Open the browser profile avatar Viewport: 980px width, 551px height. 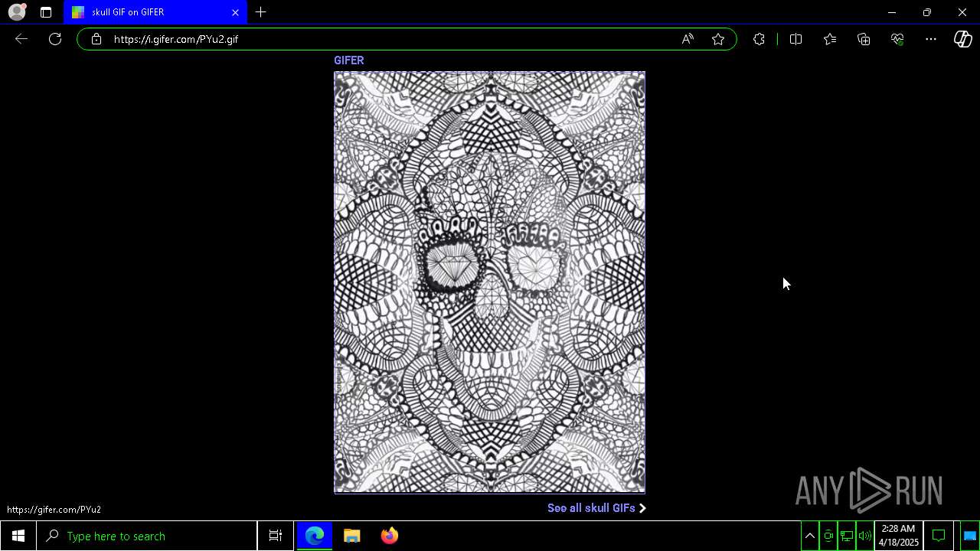(17, 12)
